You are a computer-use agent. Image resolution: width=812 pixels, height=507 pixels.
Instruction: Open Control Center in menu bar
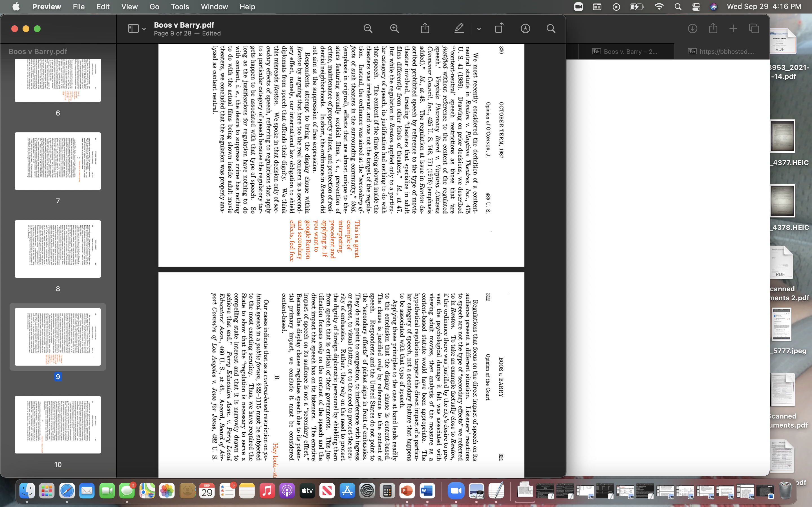(696, 7)
